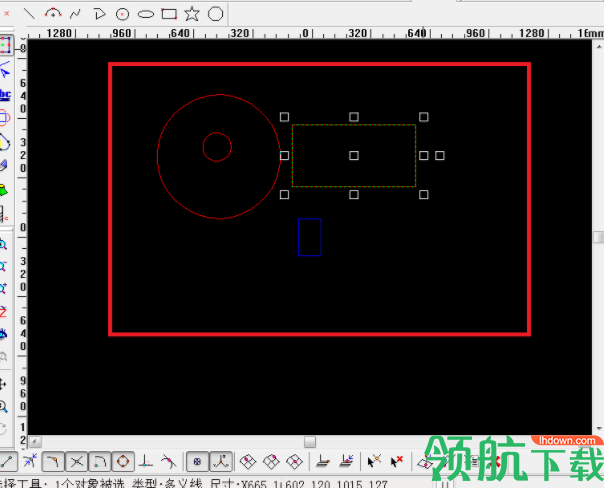The width and height of the screenshot is (604, 488).
Task: Click the red Z zoom icon
Action: (x=3, y=311)
